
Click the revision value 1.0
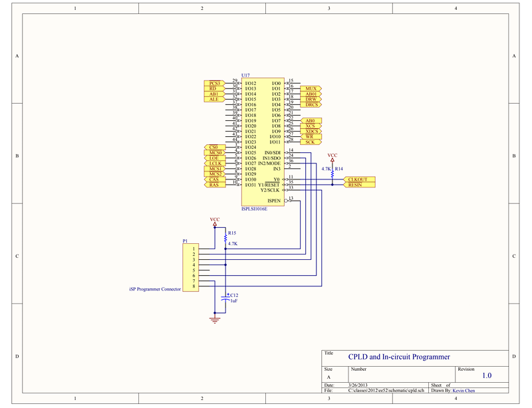coord(487,375)
